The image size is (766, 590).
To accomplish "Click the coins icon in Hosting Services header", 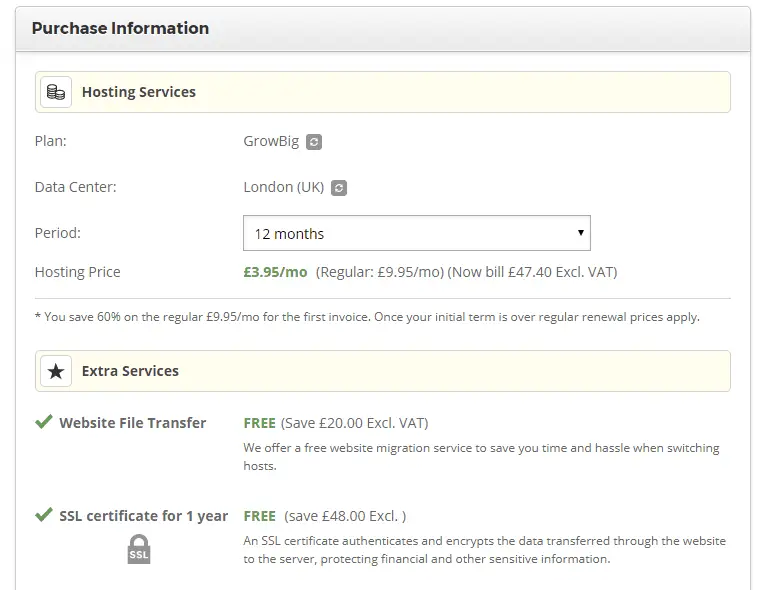I will pyautogui.click(x=56, y=92).
